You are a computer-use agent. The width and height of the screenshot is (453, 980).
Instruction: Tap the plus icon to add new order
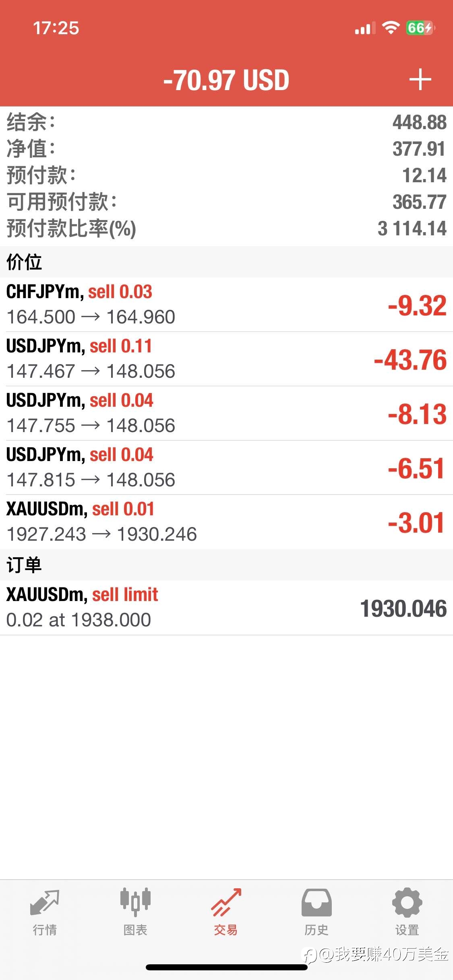tap(420, 79)
